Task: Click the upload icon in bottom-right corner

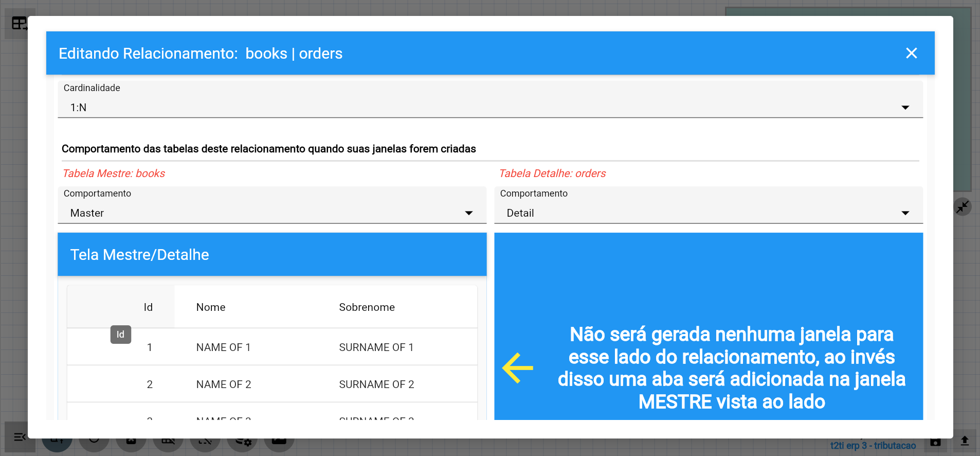Action: click(965, 441)
